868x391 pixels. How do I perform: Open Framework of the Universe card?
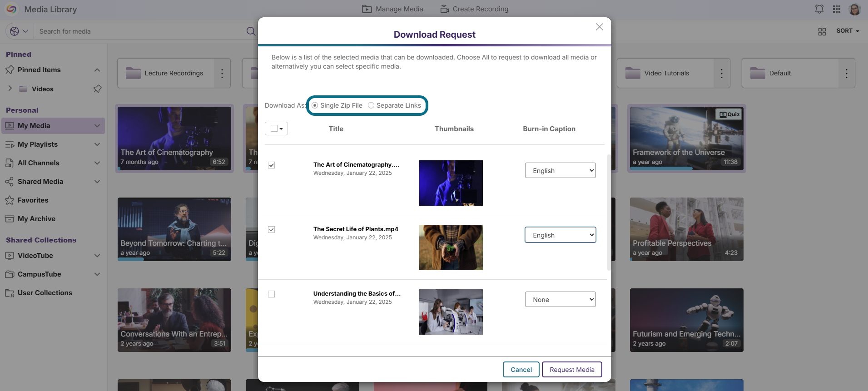coord(687,139)
